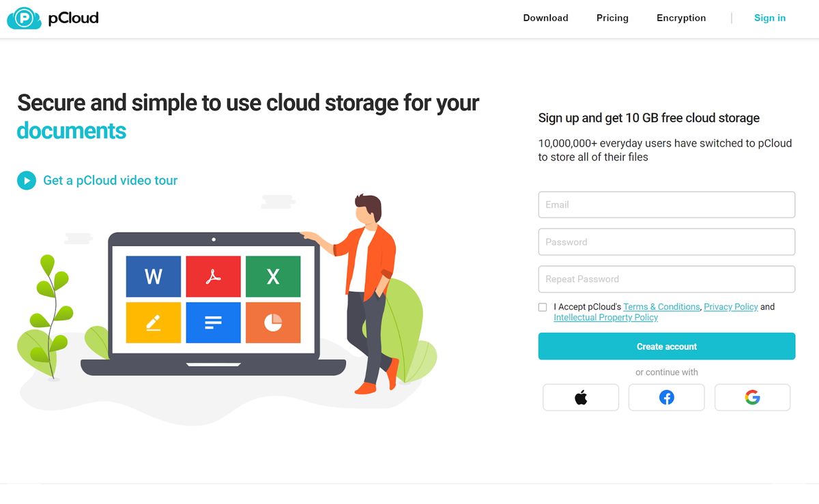Click the video tour play icon

26,180
